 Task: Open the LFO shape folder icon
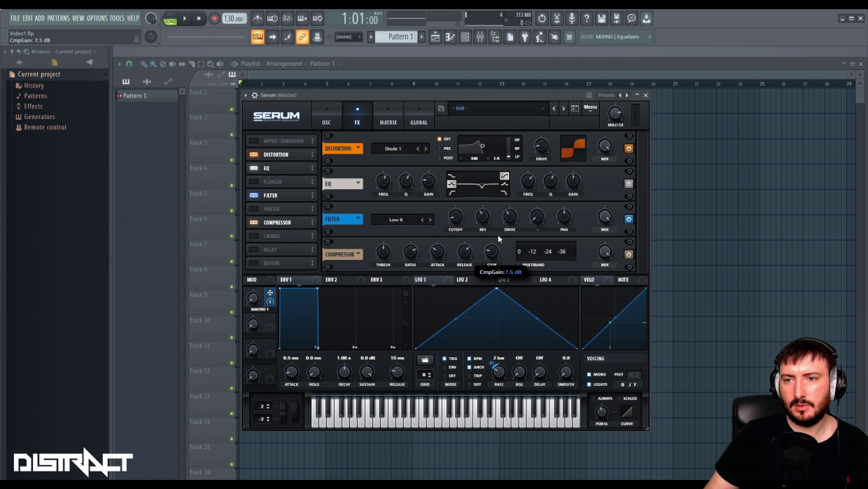coord(424,360)
